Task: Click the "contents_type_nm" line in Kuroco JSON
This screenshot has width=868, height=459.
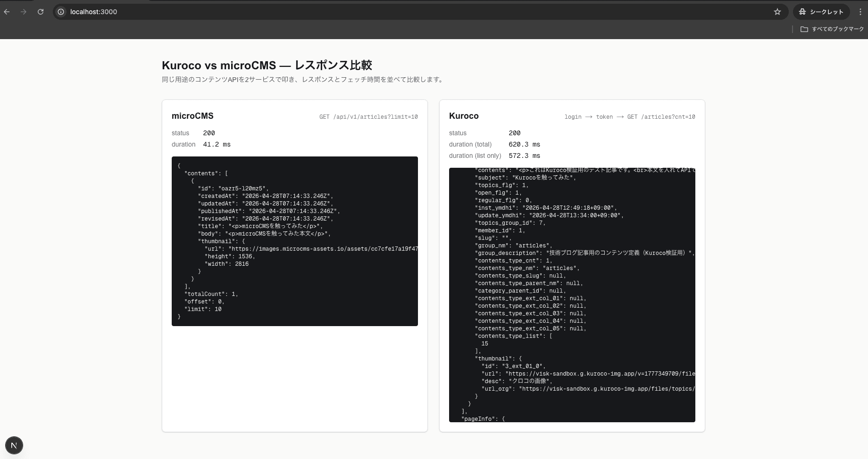Action: pos(527,268)
